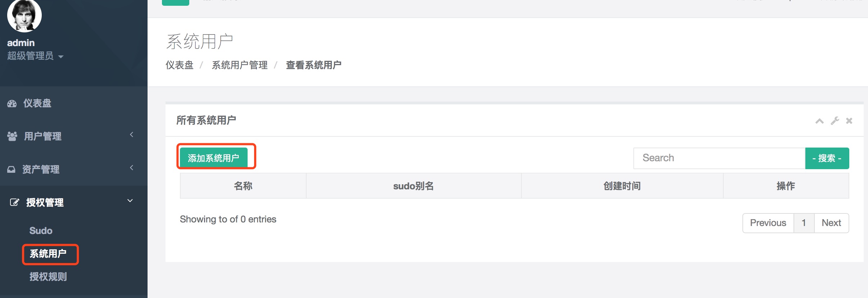
Task: Follow the 仪表盘 breadcrumb link
Action: [x=180, y=65]
